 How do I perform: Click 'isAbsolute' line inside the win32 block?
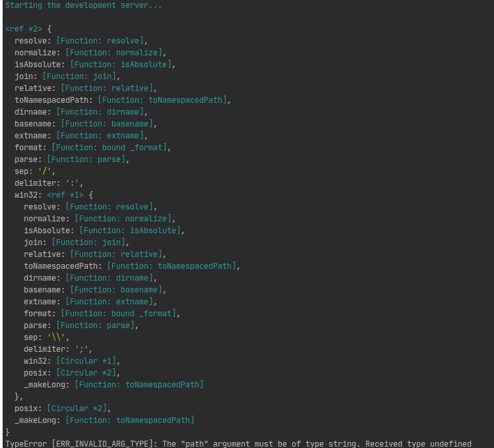(104, 231)
